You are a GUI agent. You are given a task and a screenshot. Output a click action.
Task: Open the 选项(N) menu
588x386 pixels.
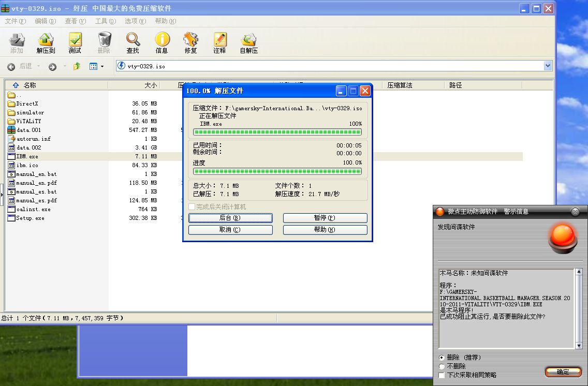pos(136,21)
